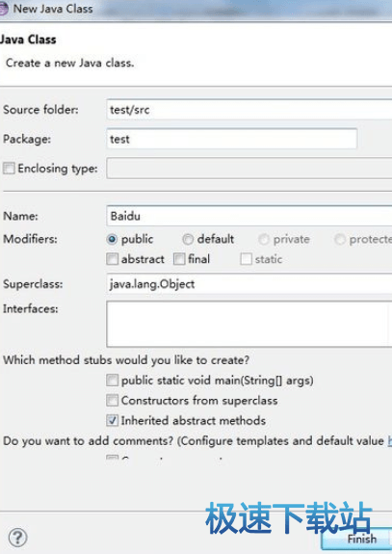Click the help question mark icon

17,538
